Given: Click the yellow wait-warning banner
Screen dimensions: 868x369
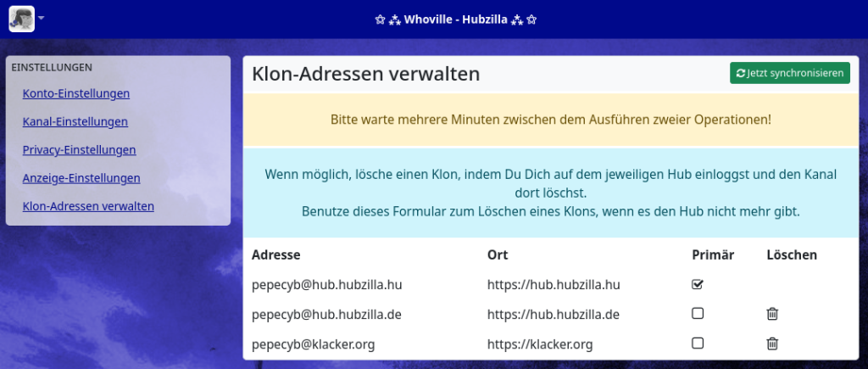Looking at the screenshot, I should pos(550,120).
